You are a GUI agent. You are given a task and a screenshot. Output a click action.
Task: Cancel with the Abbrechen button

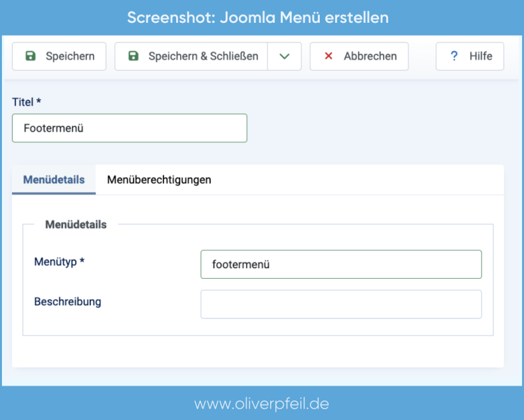[359, 56]
